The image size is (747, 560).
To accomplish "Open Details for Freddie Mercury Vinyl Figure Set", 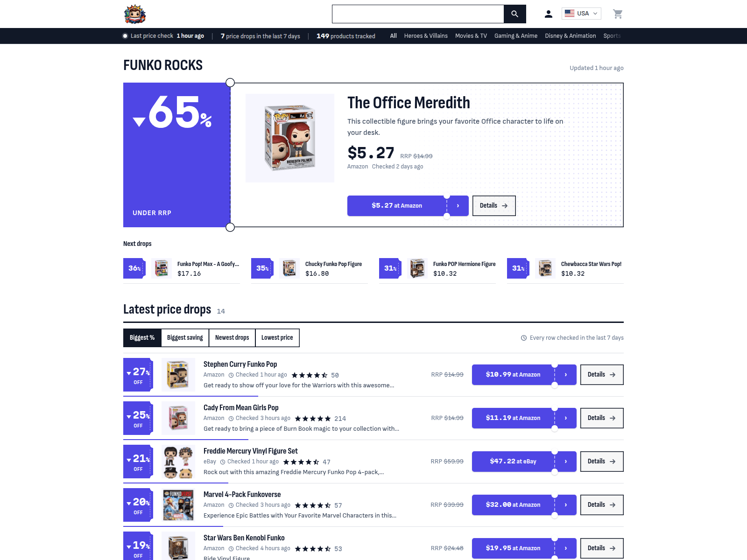I will (602, 462).
